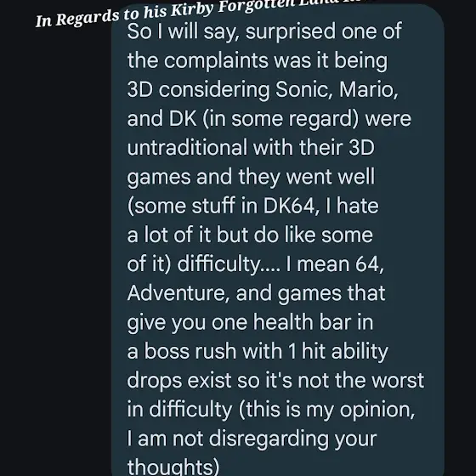476x476 pixels.
Task: Click the text 'and DK (in some regard)'
Action: point(243,119)
